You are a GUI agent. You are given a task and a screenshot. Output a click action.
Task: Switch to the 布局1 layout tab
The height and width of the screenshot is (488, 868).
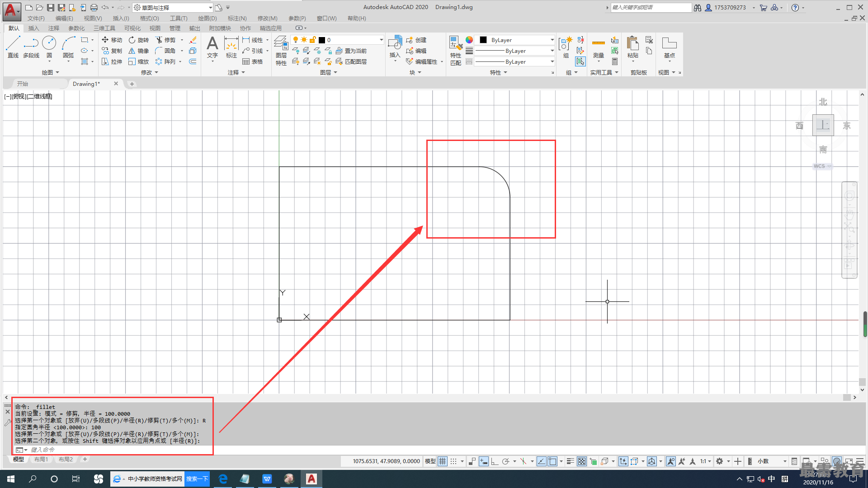(41, 459)
